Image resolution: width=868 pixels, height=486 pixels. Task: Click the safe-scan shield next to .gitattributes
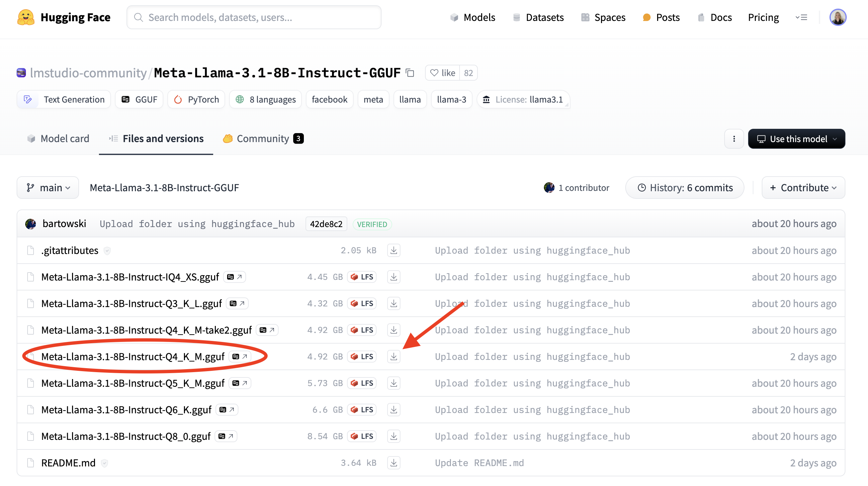(x=107, y=251)
